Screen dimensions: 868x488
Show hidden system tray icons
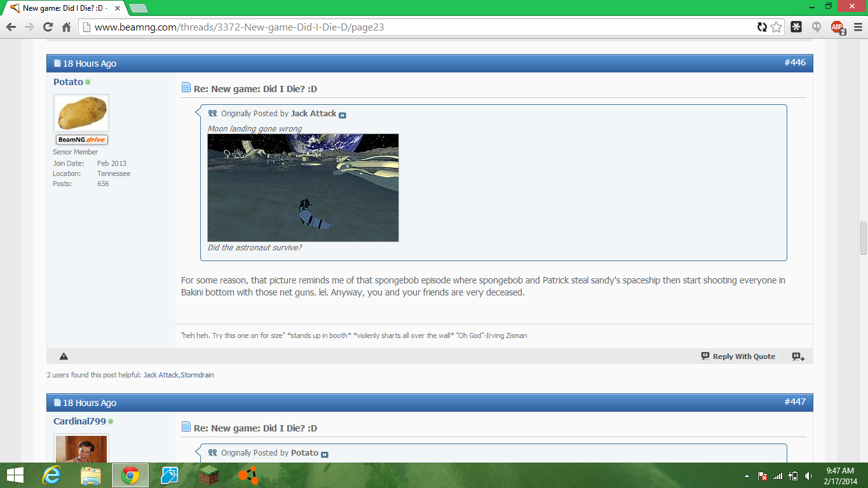747,476
